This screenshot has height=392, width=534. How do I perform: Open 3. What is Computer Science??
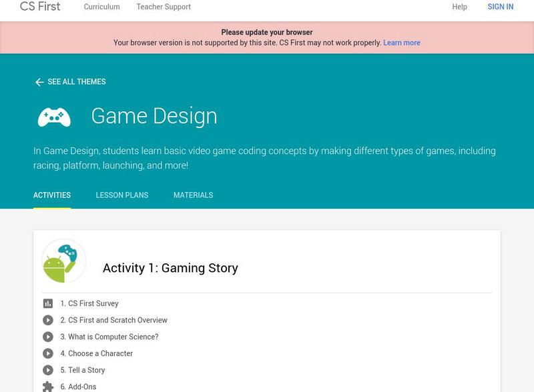click(x=109, y=337)
